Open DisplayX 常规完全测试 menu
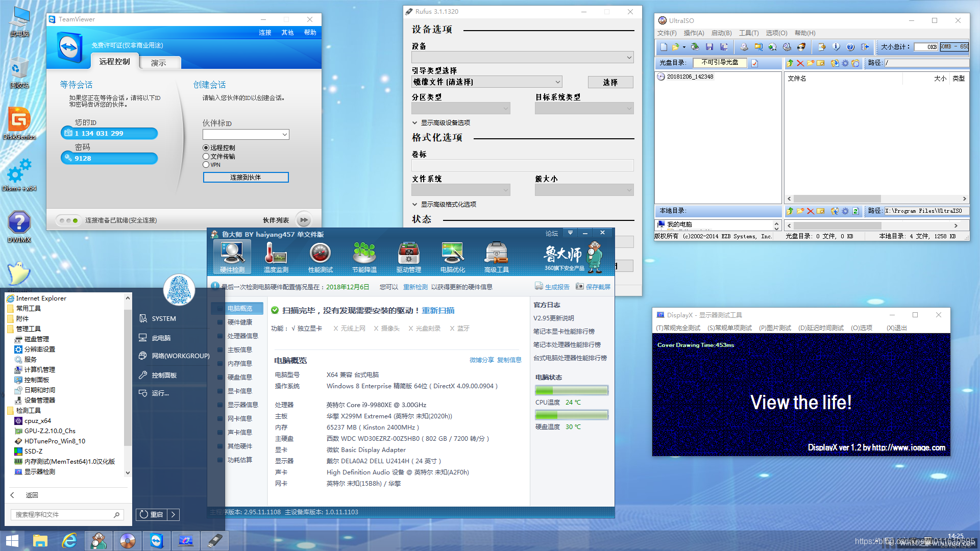The image size is (980, 551). pos(678,328)
